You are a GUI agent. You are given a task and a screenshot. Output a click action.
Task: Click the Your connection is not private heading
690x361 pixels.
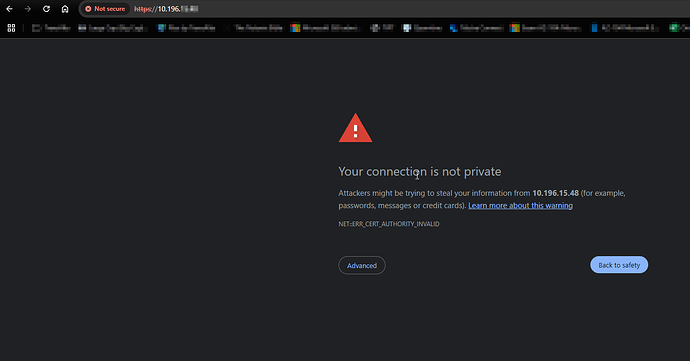pyautogui.click(x=419, y=171)
